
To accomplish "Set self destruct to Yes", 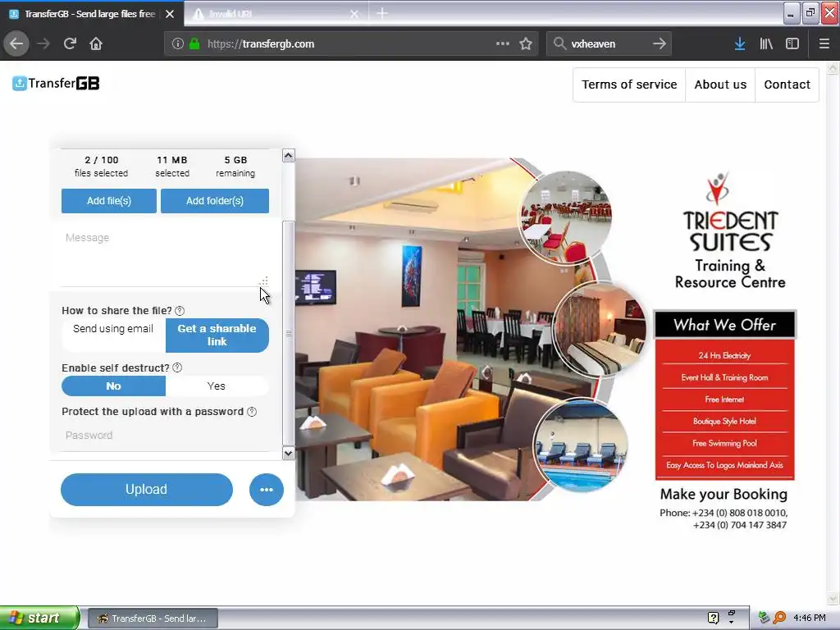I will [x=217, y=386].
